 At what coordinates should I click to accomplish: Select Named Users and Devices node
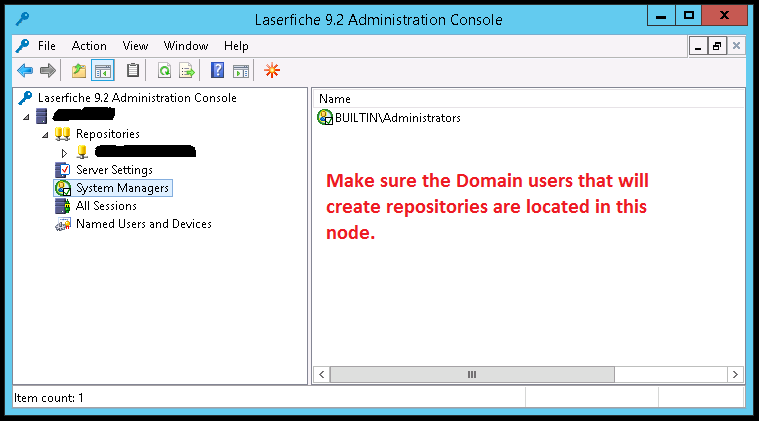pyautogui.click(x=144, y=224)
